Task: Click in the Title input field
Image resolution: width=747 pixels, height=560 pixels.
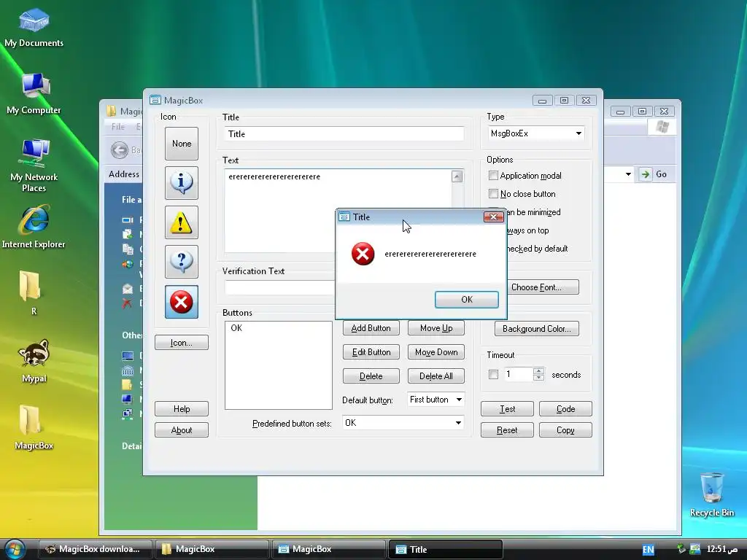Action: [x=344, y=134]
